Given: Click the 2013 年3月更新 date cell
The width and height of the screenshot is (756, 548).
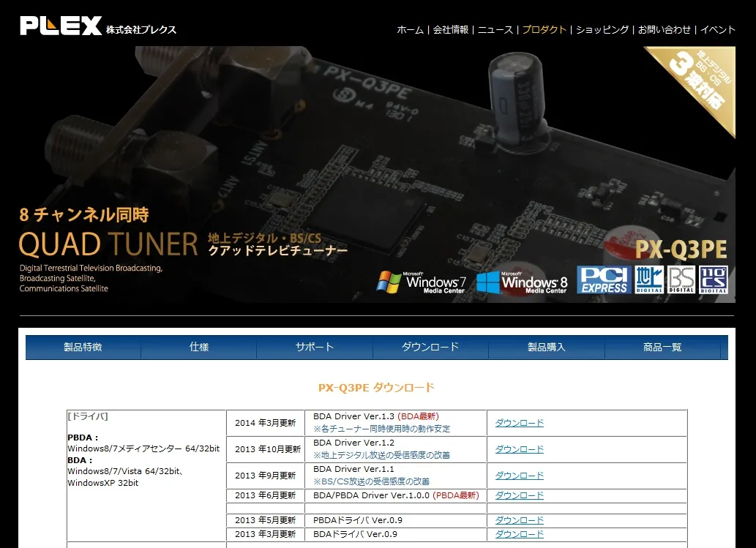Looking at the screenshot, I should (265, 534).
